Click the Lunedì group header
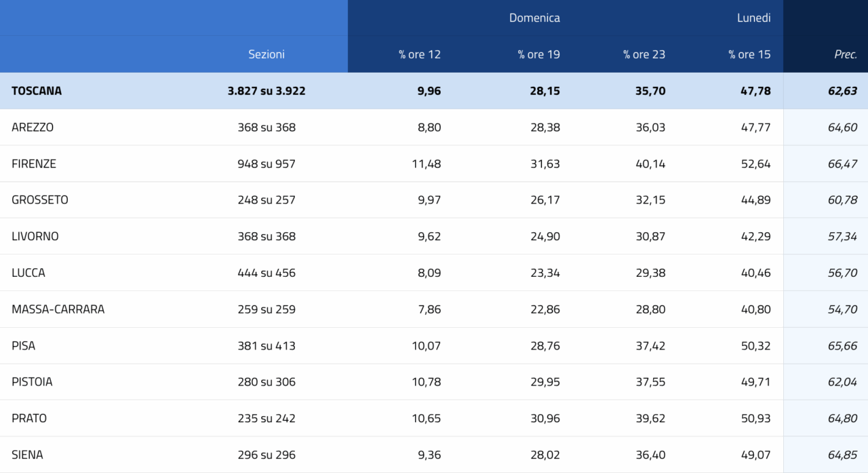Screen dimensions: 868x473 coord(754,18)
